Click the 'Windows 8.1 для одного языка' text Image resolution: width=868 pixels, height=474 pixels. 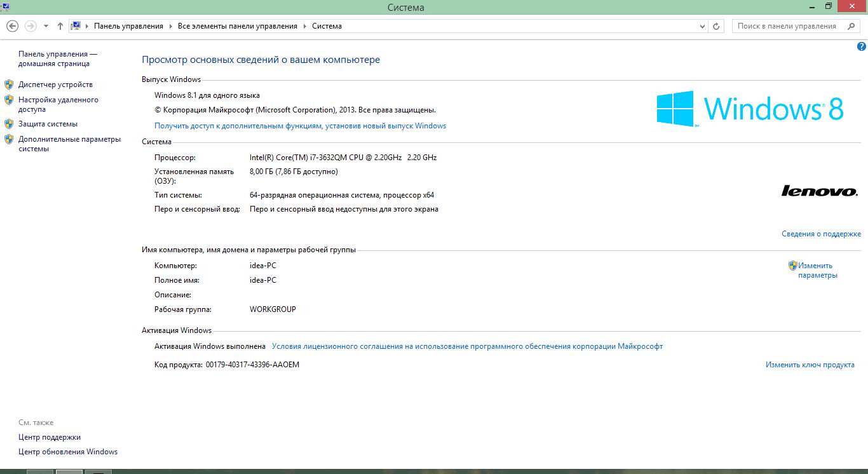pos(207,95)
